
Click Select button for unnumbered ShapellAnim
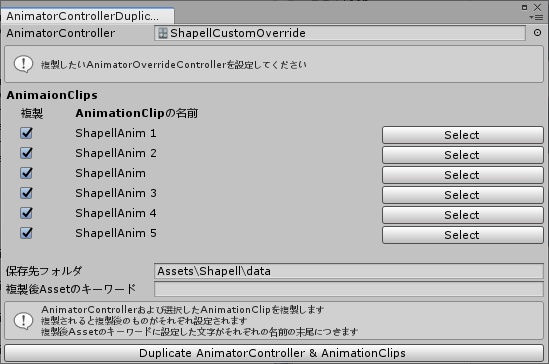[x=463, y=175]
